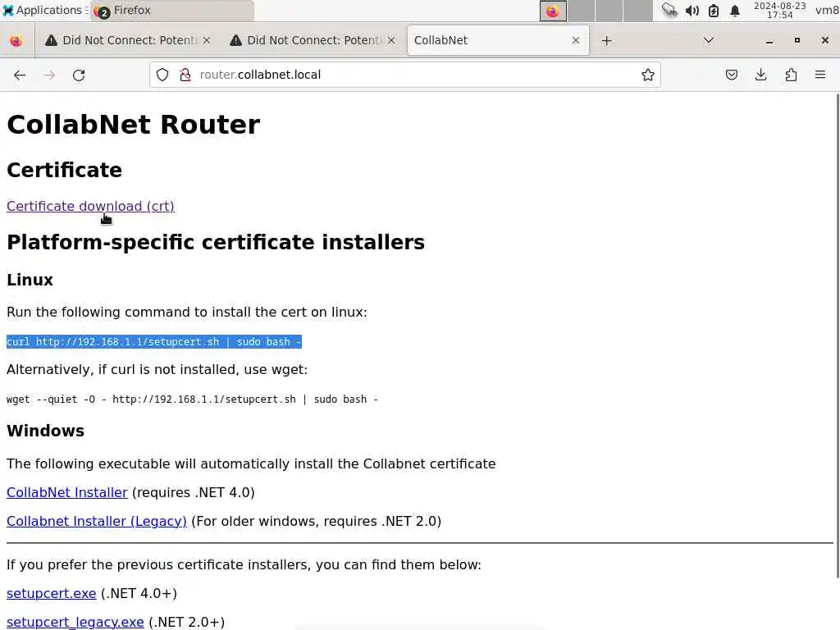Click the CollabNet Router heading

coord(134,125)
